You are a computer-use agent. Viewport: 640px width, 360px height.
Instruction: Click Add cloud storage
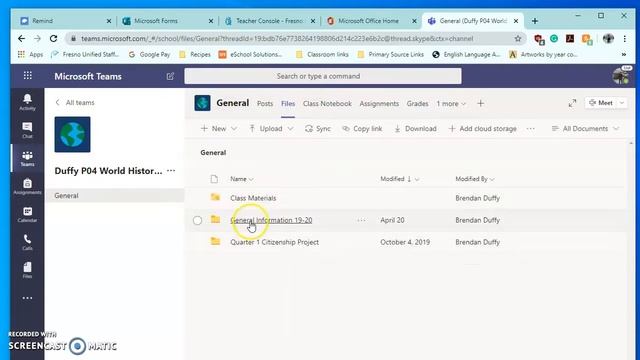pos(482,129)
